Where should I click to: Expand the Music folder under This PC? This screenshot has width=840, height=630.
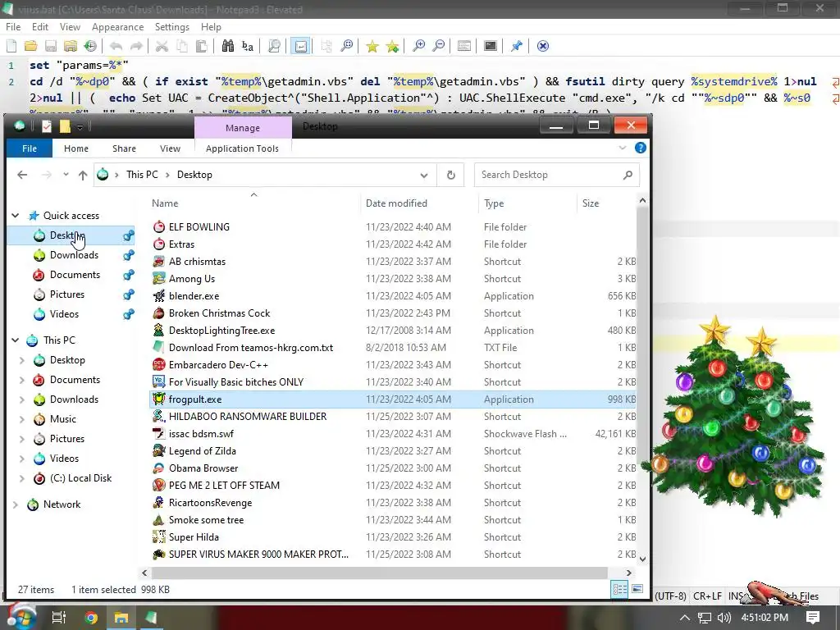pyautogui.click(x=22, y=419)
